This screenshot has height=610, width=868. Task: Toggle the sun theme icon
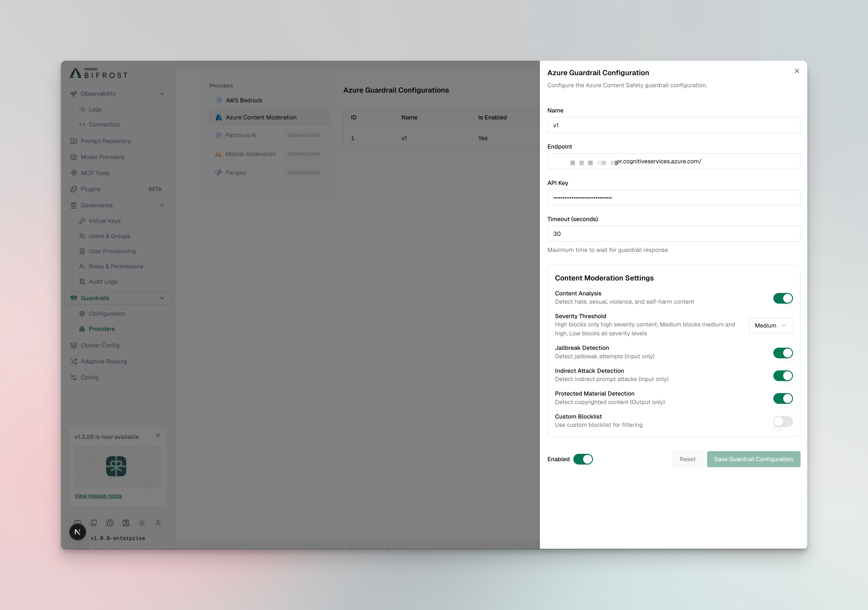coord(142,523)
